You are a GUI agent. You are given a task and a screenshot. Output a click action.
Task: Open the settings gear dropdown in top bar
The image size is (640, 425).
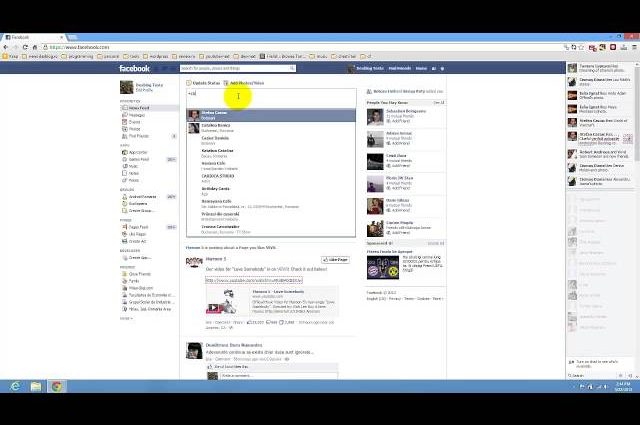tap(442, 69)
